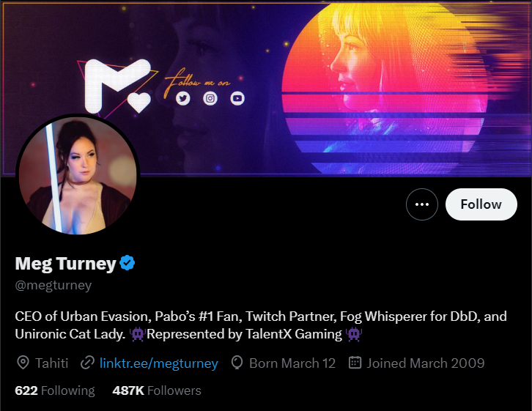The height and width of the screenshot is (411, 532).
Task: Click the YouTube icon in banner
Action: [x=237, y=98]
